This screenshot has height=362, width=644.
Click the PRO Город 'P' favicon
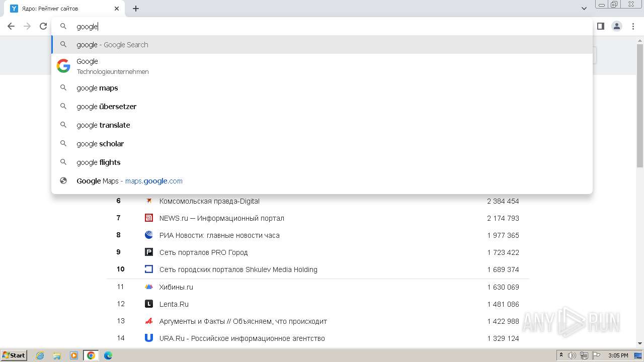[148, 252]
